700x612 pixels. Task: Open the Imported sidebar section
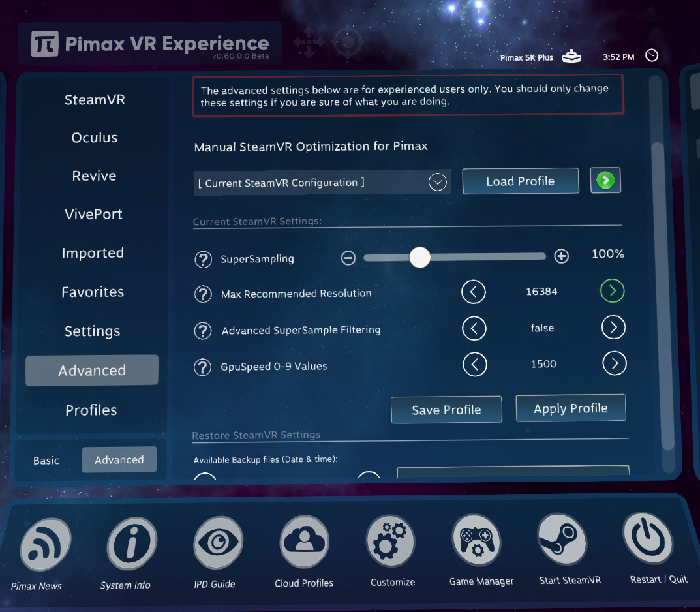[93, 253]
